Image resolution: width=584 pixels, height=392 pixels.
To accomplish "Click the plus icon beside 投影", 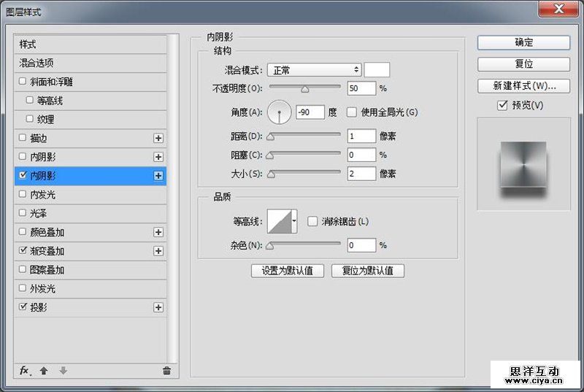I will click(x=158, y=307).
